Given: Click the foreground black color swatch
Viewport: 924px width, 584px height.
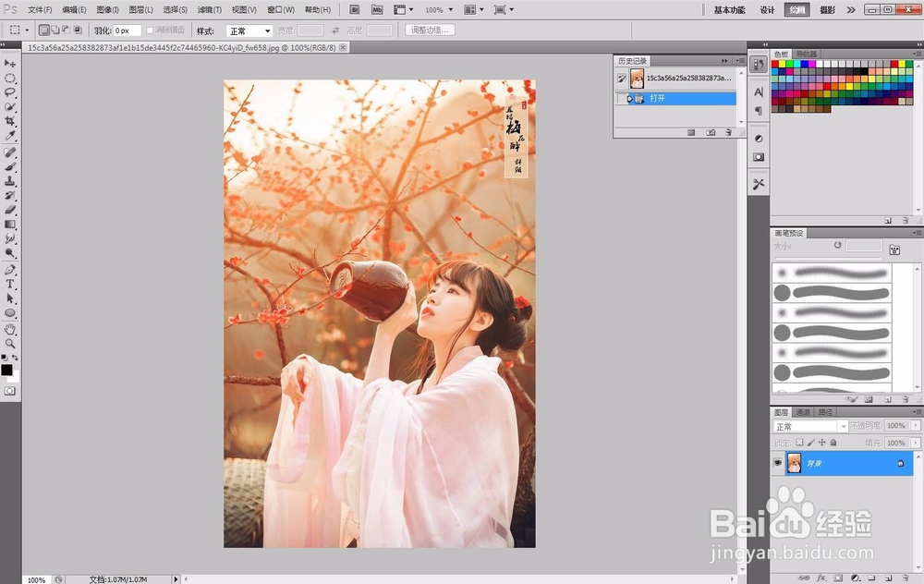Looking at the screenshot, I should pos(6,370).
